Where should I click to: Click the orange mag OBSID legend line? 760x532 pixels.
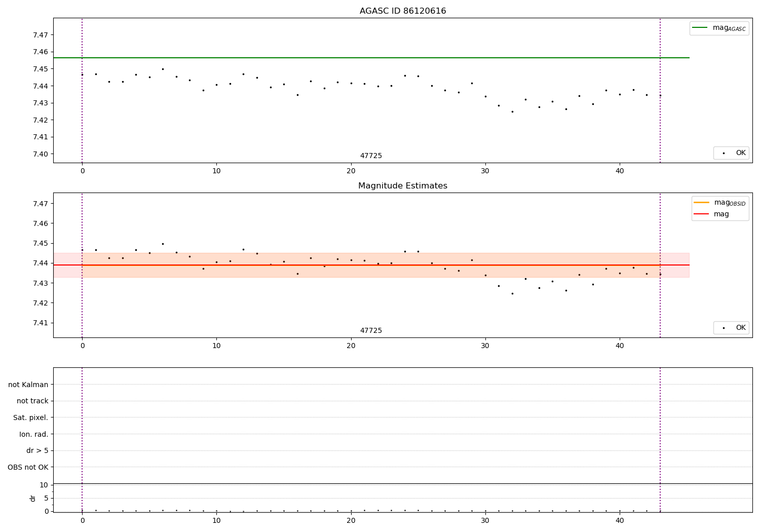coord(701,202)
